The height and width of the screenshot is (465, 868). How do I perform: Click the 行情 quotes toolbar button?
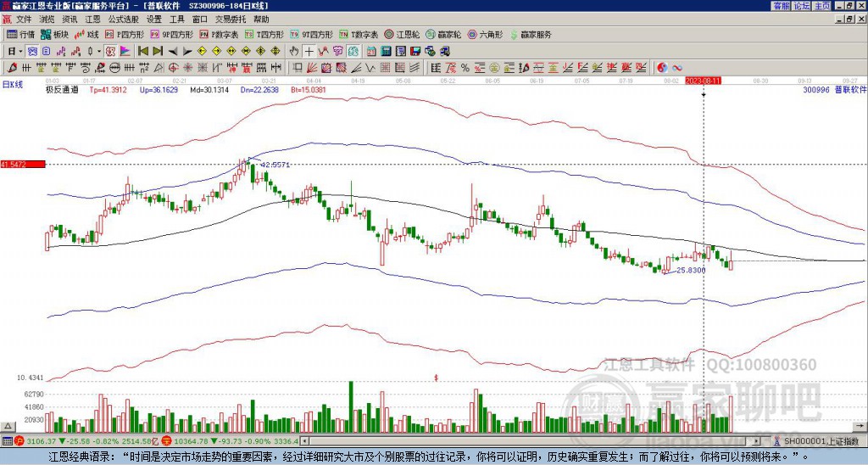20,34
